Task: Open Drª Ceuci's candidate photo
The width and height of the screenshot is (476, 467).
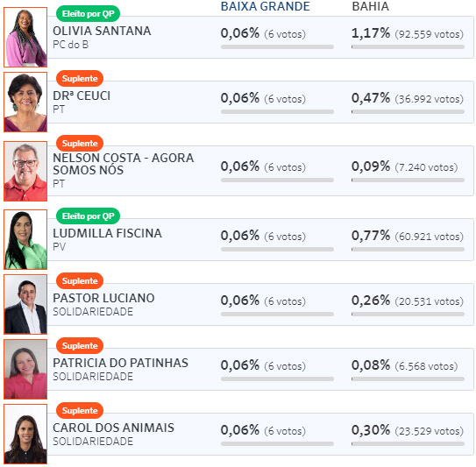Action: click(x=25, y=102)
